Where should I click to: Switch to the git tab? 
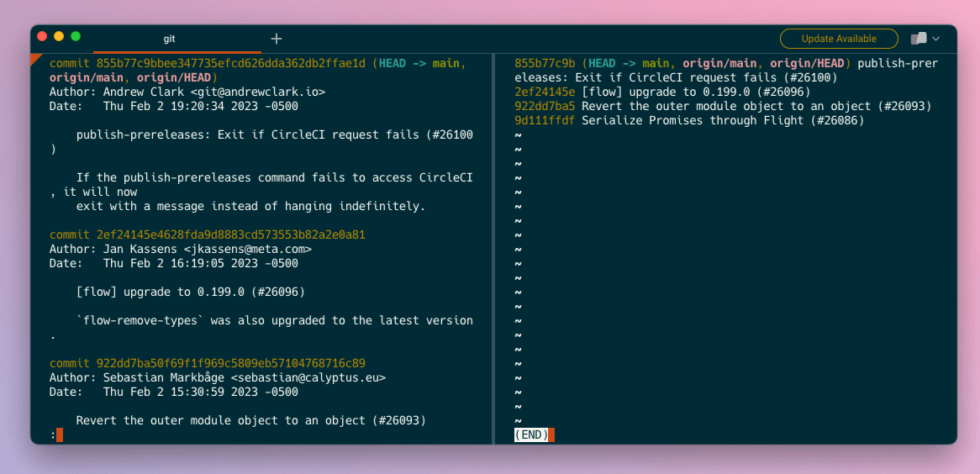170,39
